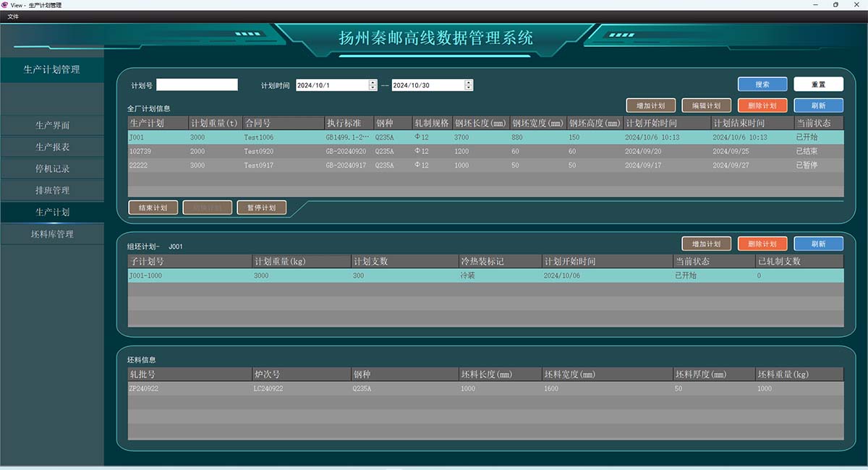
Task: Click the 暂停计划 button
Action: [x=262, y=208]
